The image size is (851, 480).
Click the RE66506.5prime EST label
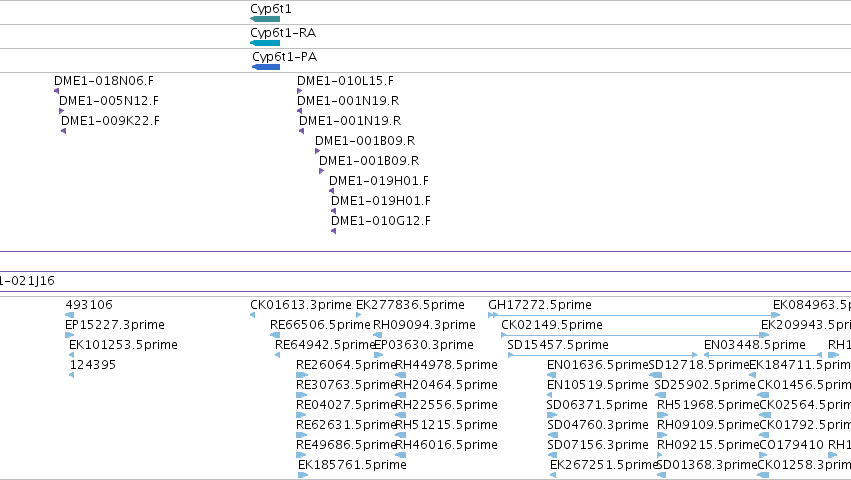320,325
